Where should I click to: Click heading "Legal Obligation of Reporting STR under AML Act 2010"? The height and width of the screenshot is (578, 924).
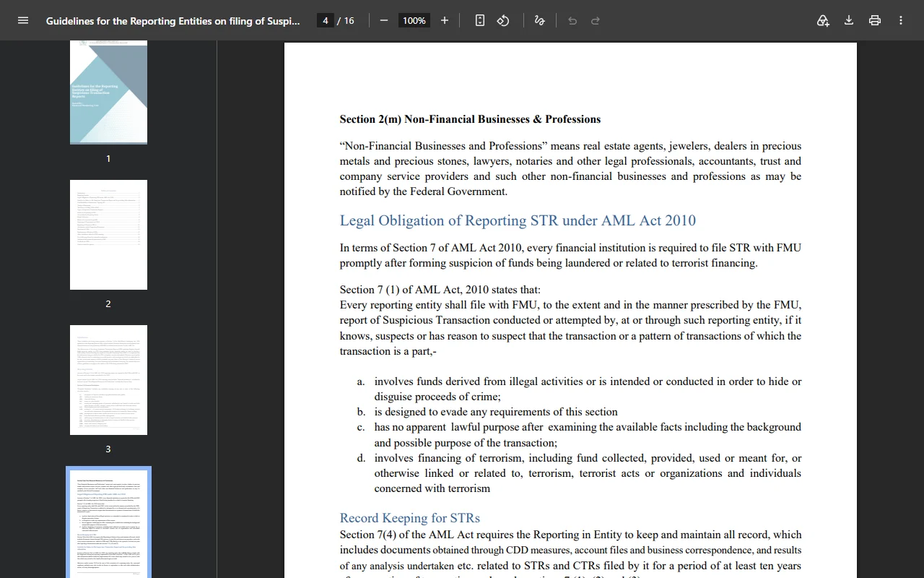(x=518, y=220)
